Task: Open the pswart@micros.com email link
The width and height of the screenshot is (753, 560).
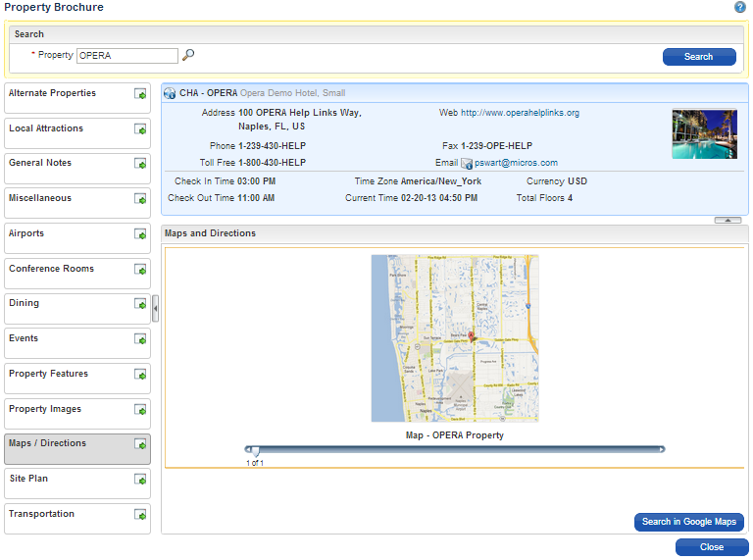Action: click(x=517, y=163)
